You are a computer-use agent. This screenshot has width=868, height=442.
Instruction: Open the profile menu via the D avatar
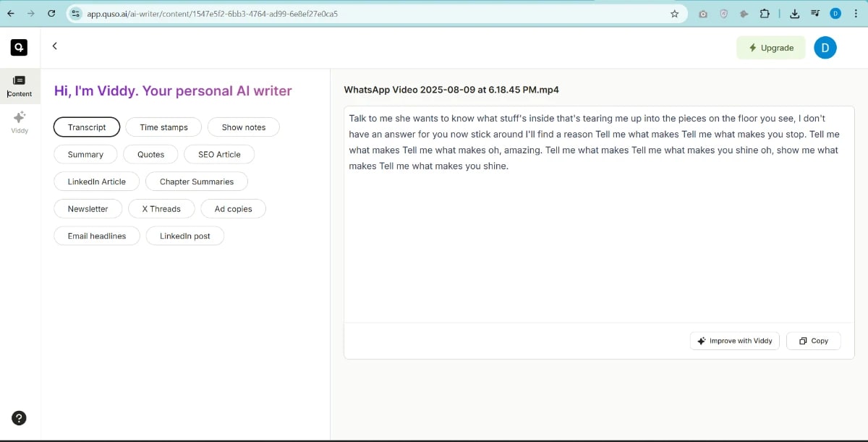(825, 47)
